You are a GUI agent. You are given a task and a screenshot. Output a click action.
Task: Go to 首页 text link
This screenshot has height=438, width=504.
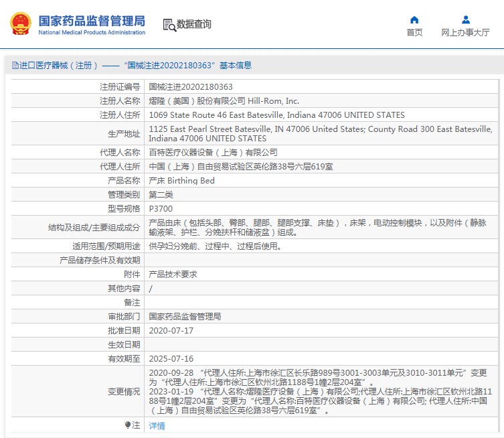click(x=414, y=32)
